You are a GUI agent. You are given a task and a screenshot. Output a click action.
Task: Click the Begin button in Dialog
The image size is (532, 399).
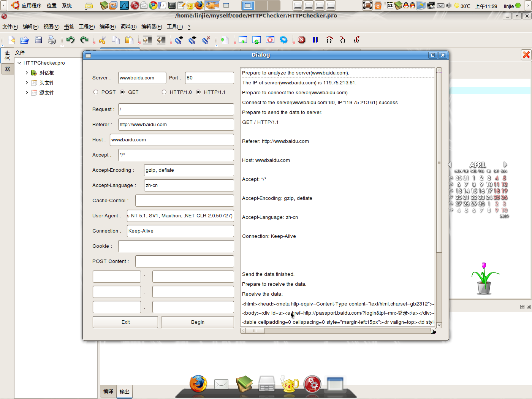[198, 322]
